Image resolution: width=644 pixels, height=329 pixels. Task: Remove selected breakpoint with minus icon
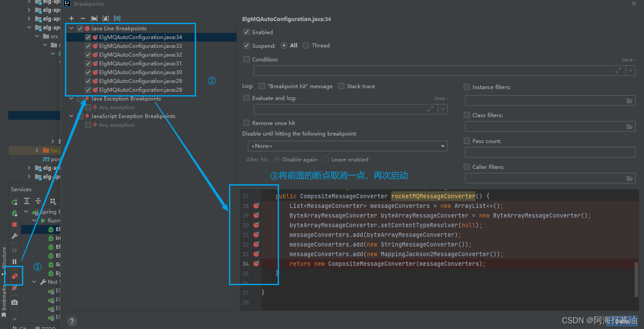pyautogui.click(x=83, y=18)
